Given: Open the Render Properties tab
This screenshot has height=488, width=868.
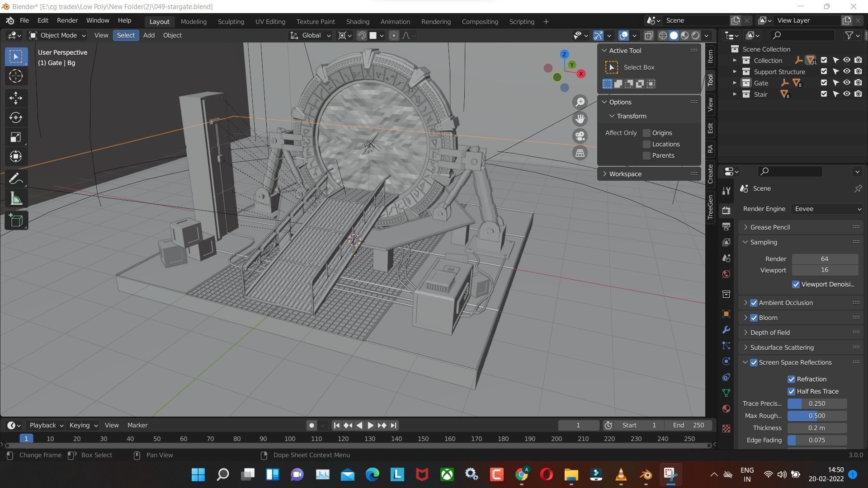Looking at the screenshot, I should point(726,210).
